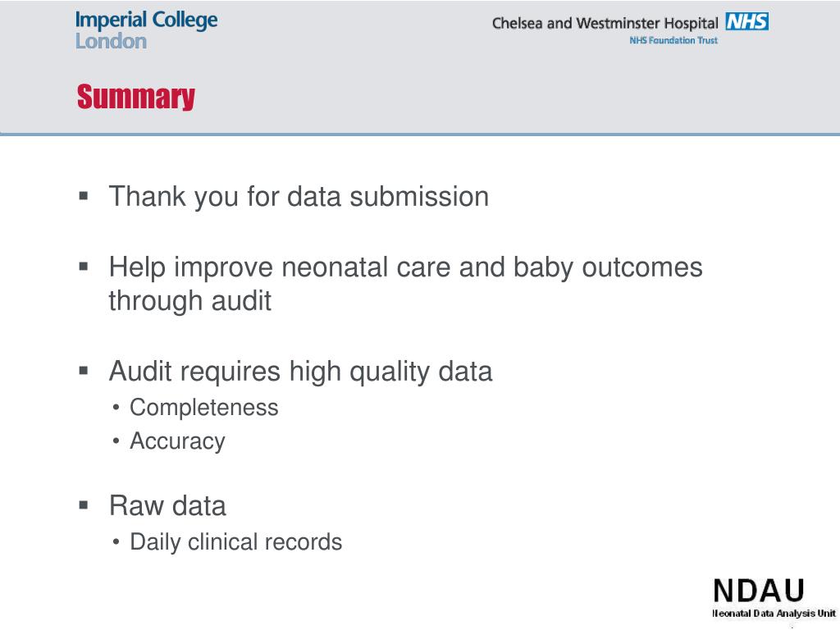This screenshot has width=840, height=630.
Task: Select the 'Accuracy' sub-bullet
Action: pyautogui.click(x=177, y=441)
